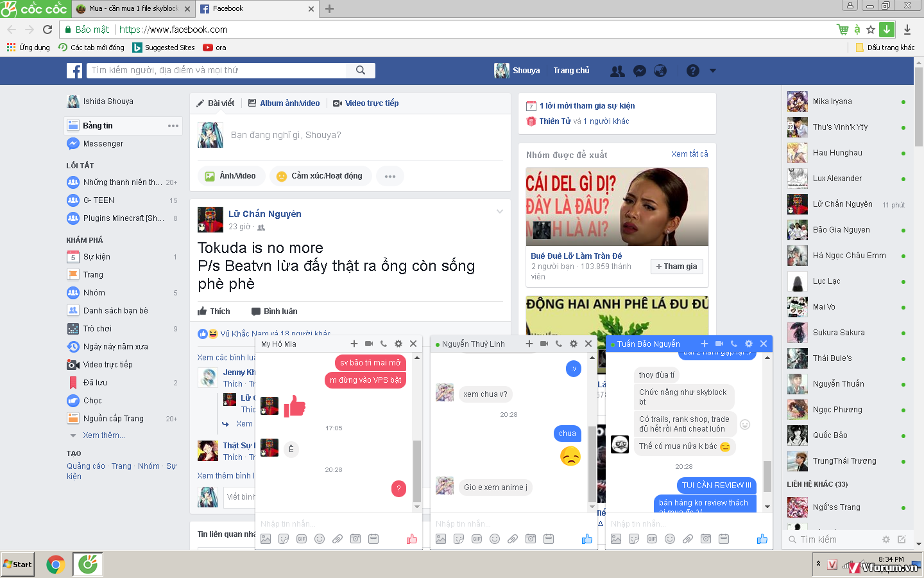This screenshot has width=924, height=578.
Task: Attach a file in My Hồ Mia chat
Action: click(338, 539)
